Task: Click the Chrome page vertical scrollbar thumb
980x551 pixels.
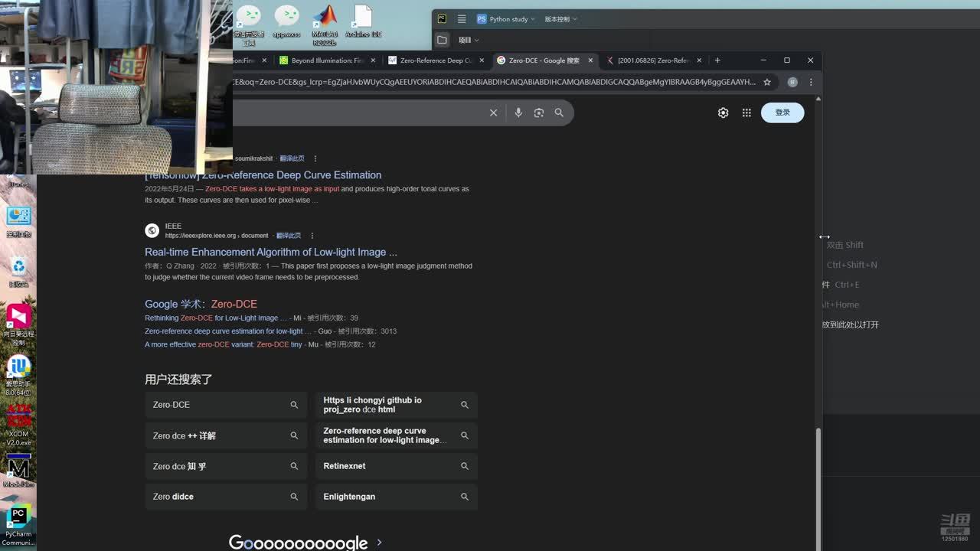Action: click(818, 487)
